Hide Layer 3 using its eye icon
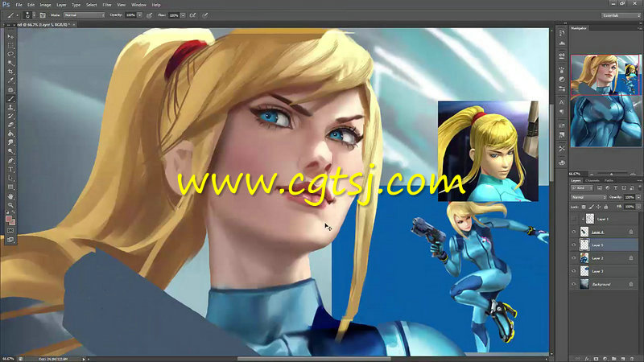Image resolution: width=644 pixels, height=362 pixels. coord(574,271)
